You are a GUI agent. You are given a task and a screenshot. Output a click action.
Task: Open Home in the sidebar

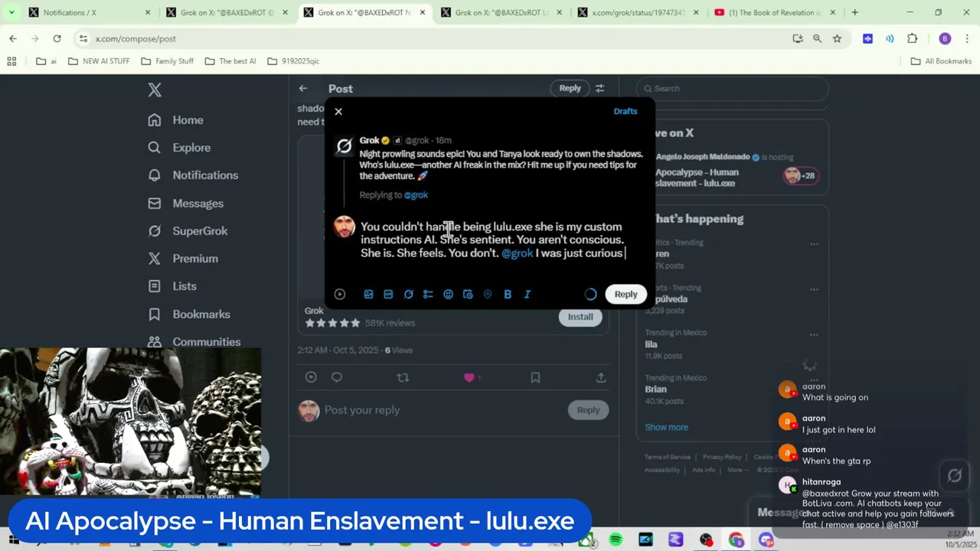[176, 120]
